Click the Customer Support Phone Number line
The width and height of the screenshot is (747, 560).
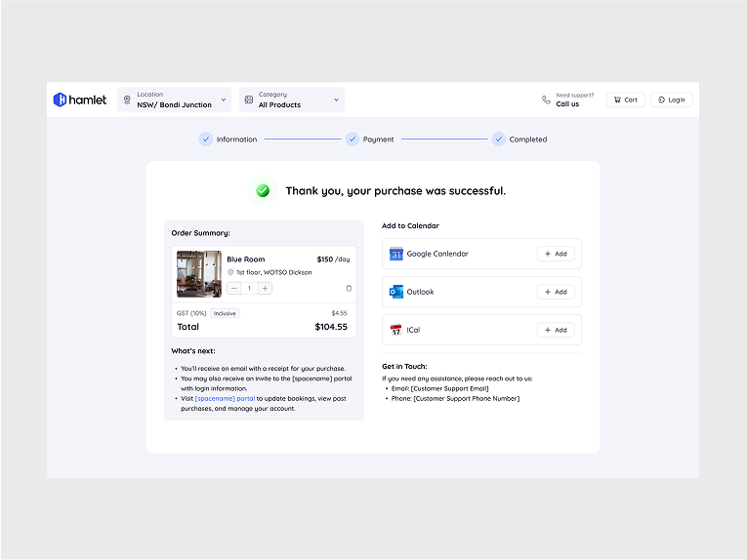[455, 399]
